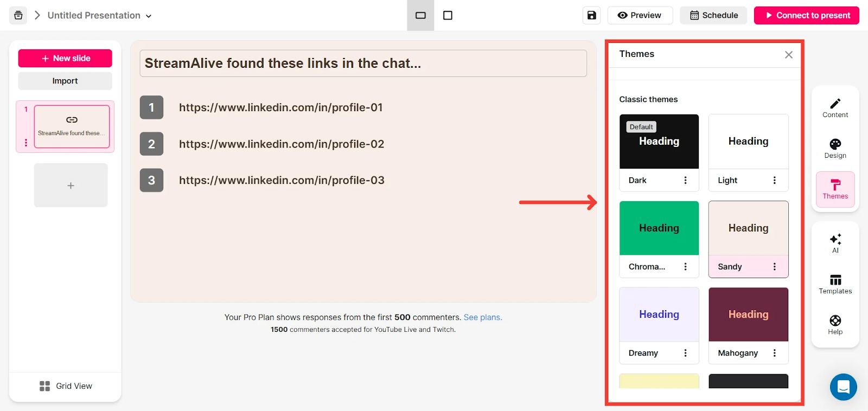
Task: Open Sandy theme three-dot menu
Action: coord(774,267)
